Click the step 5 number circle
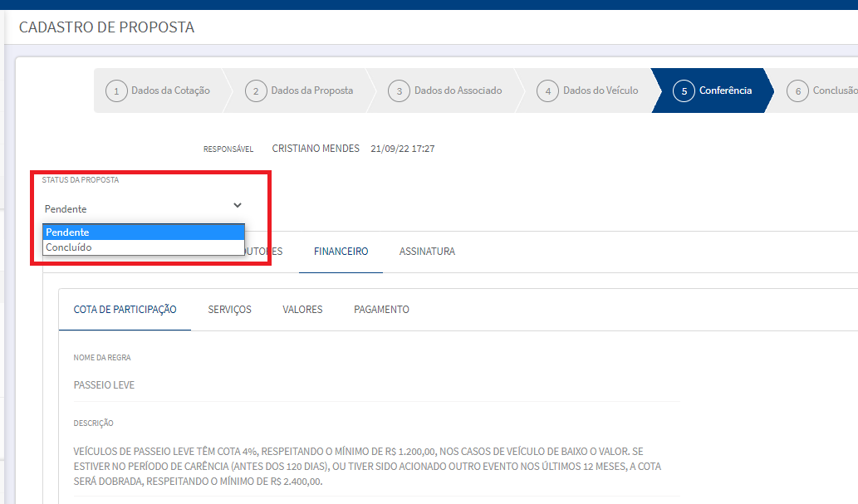This screenshot has height=504, width=858. click(x=684, y=91)
